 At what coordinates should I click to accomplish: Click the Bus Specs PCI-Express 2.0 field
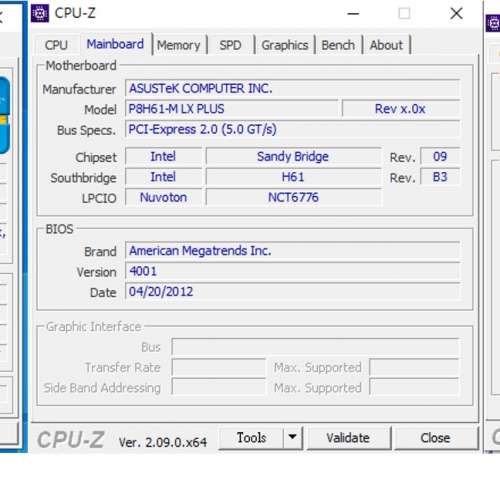(293, 129)
